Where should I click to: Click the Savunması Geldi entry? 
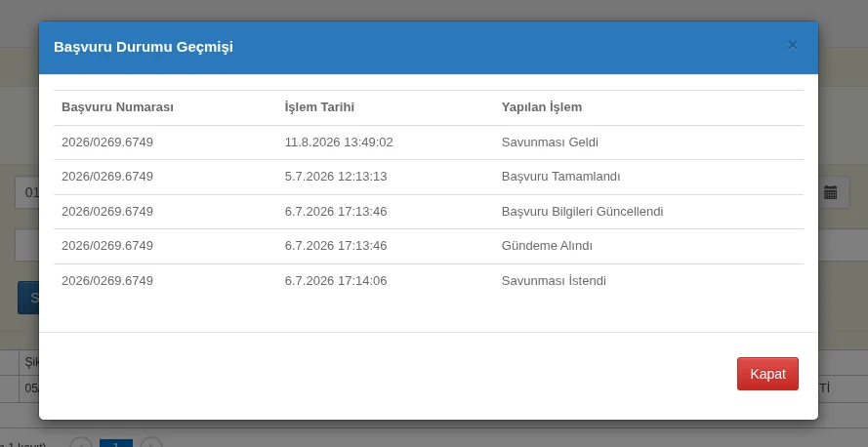(550, 142)
